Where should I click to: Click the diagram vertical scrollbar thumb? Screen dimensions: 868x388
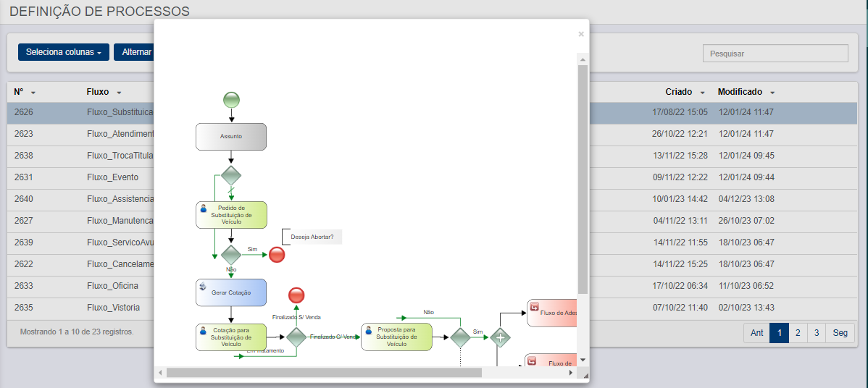[583, 179]
